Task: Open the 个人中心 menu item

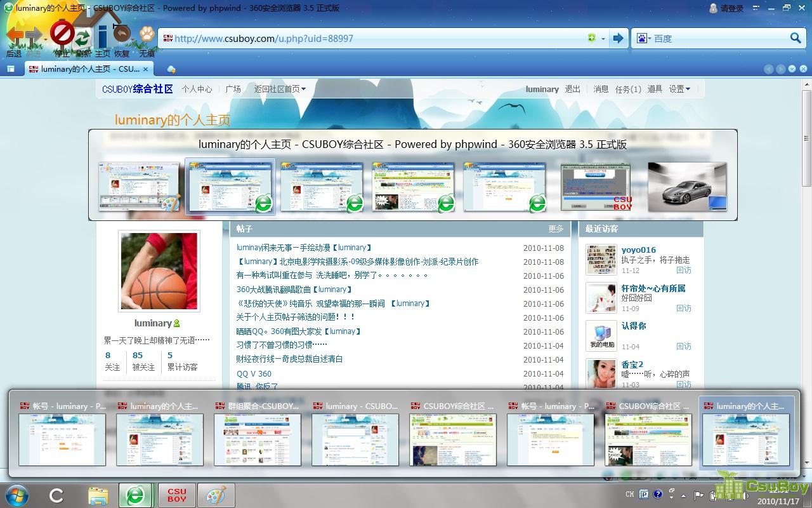Action: pos(197,89)
